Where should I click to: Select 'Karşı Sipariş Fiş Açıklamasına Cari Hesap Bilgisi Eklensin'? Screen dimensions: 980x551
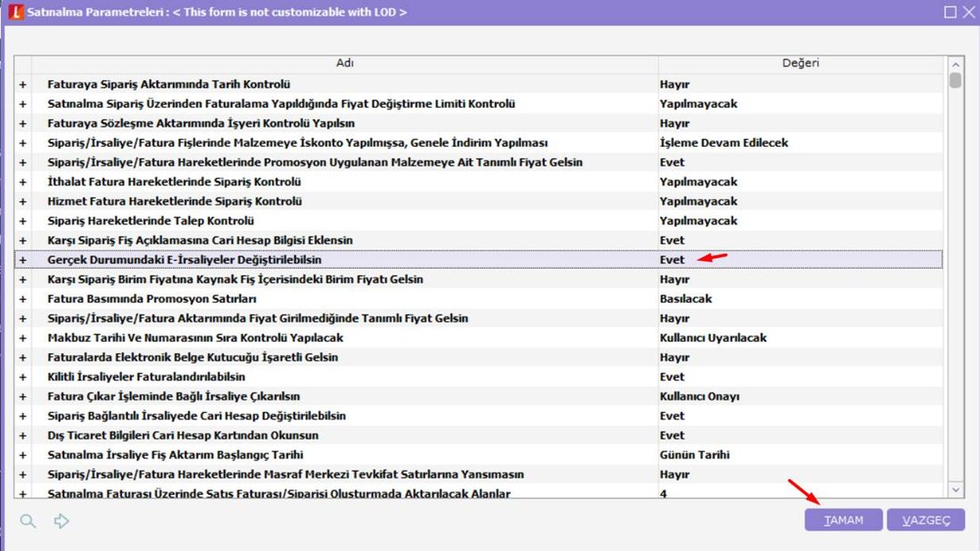(x=200, y=240)
